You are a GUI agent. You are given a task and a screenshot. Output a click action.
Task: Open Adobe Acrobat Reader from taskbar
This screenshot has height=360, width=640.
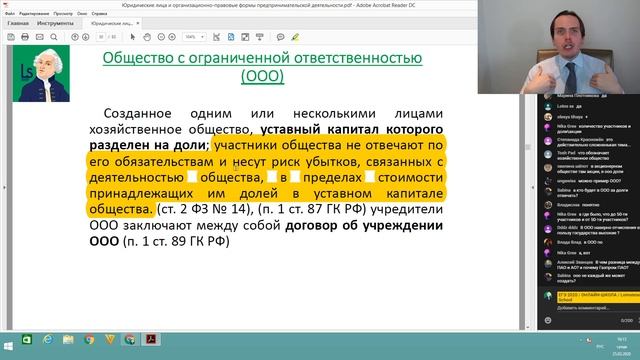tap(151, 339)
